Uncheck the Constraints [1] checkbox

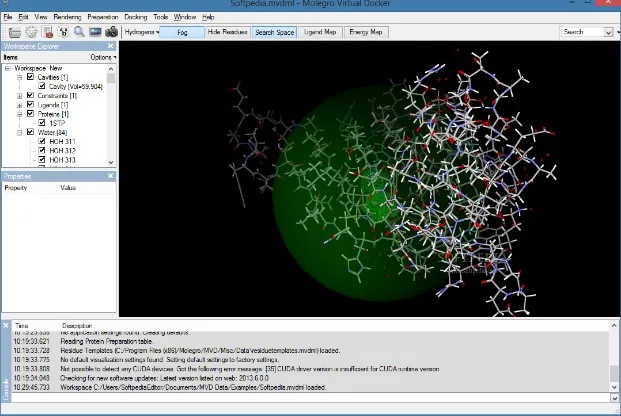(x=30, y=95)
